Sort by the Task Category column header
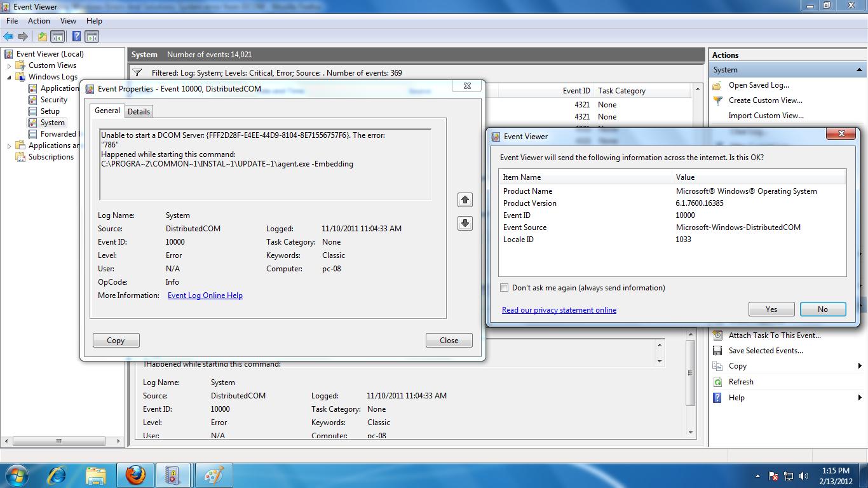 tap(621, 91)
